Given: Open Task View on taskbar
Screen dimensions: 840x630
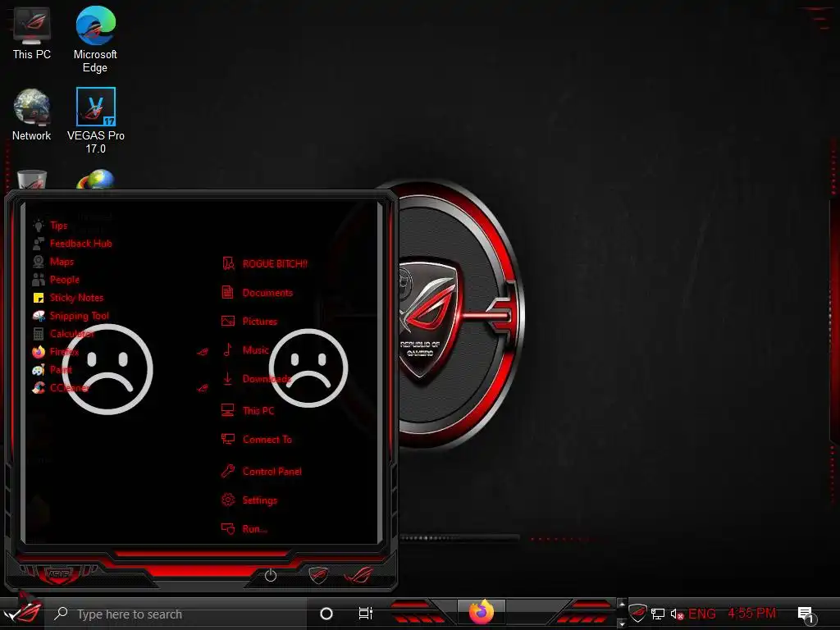Looking at the screenshot, I should pyautogui.click(x=365, y=614).
